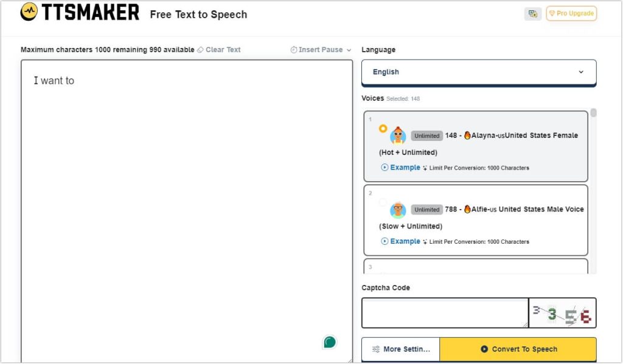Expand the Insert Pause dropdown

[x=321, y=50]
